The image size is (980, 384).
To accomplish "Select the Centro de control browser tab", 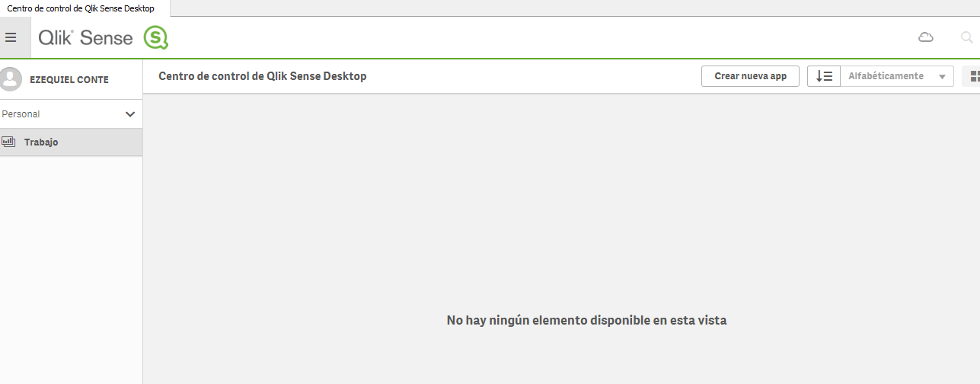I will [x=85, y=8].
